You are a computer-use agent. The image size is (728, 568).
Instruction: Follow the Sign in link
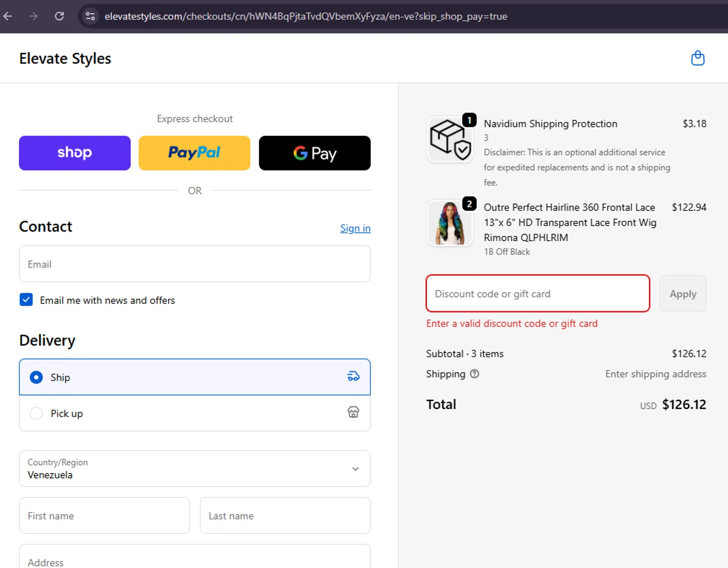tap(355, 228)
